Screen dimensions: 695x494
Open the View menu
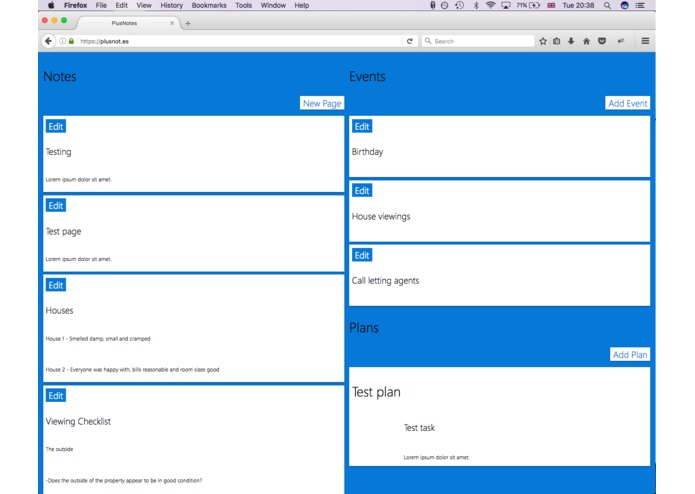tap(144, 5)
